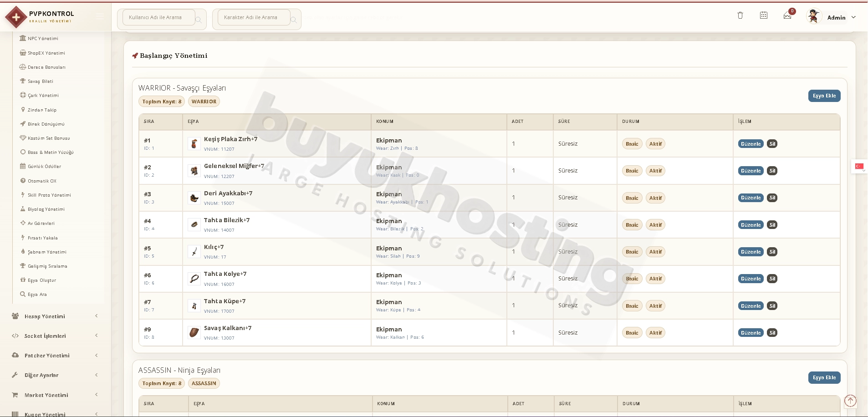The image size is (868, 417).
Task: Expand the Socket İşlemleri menu
Action: tap(55, 336)
